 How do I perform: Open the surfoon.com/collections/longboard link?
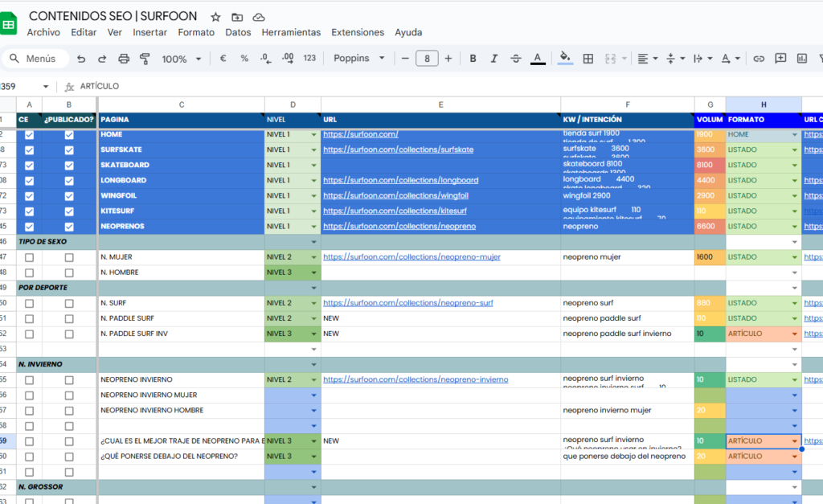(x=400, y=180)
